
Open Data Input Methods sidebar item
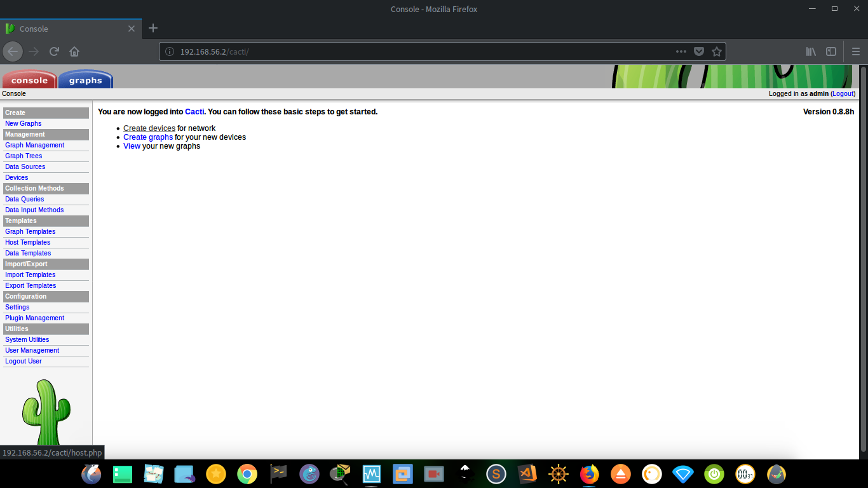(34, 210)
